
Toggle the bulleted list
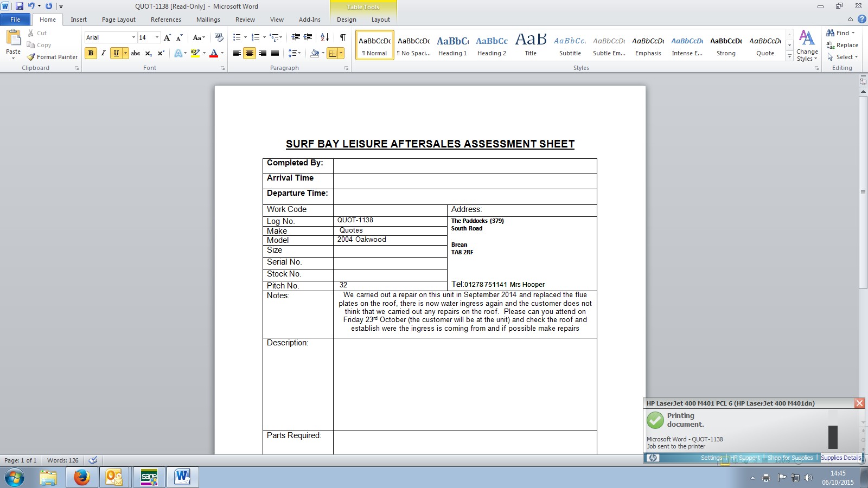[x=237, y=37]
